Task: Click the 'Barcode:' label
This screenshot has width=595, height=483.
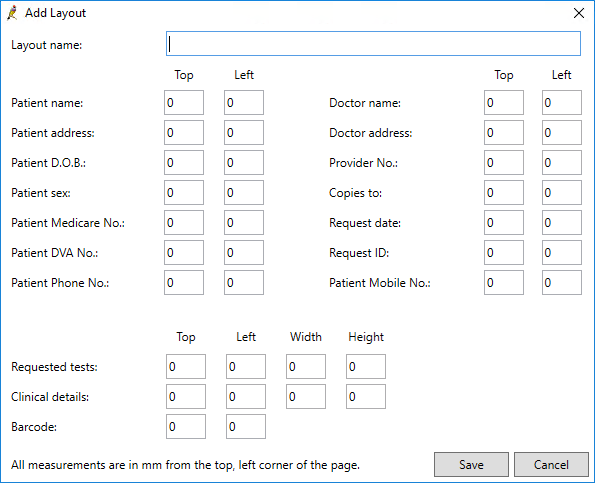Action: [x=34, y=427]
